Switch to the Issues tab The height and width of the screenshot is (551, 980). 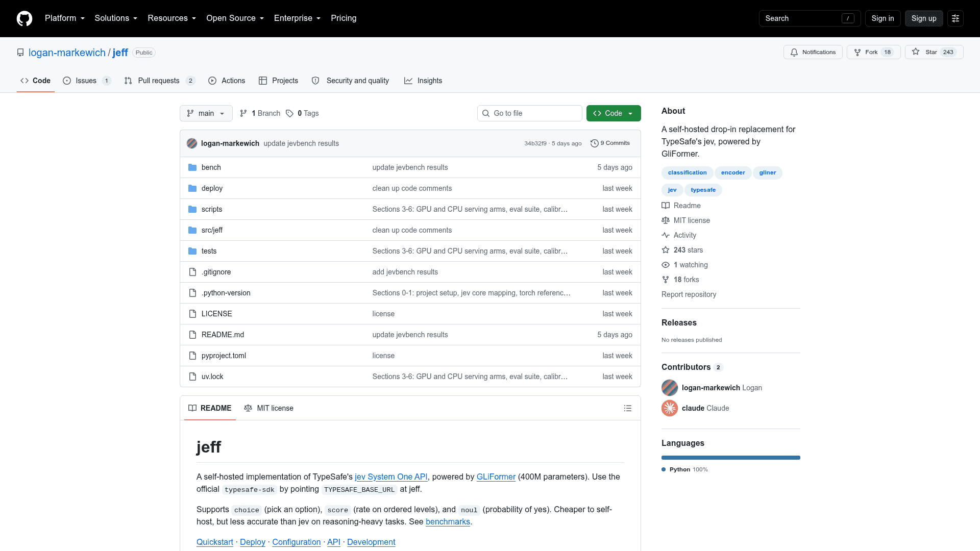pyautogui.click(x=87, y=81)
